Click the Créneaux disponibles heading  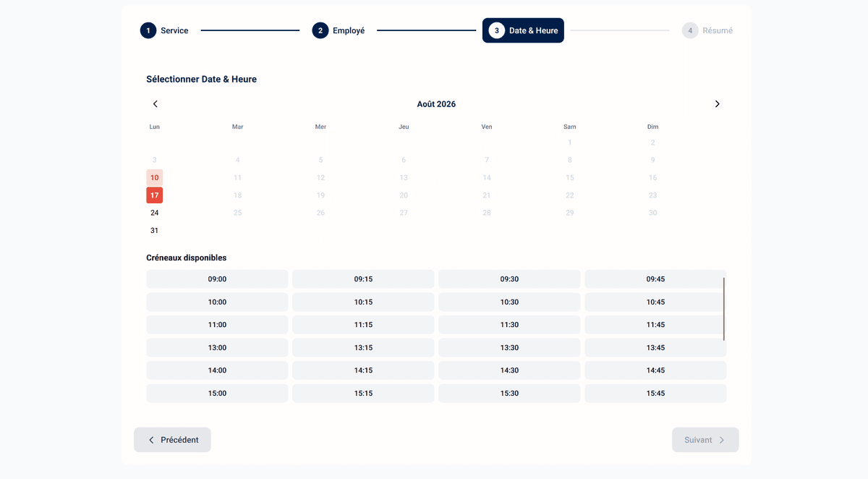(186, 258)
